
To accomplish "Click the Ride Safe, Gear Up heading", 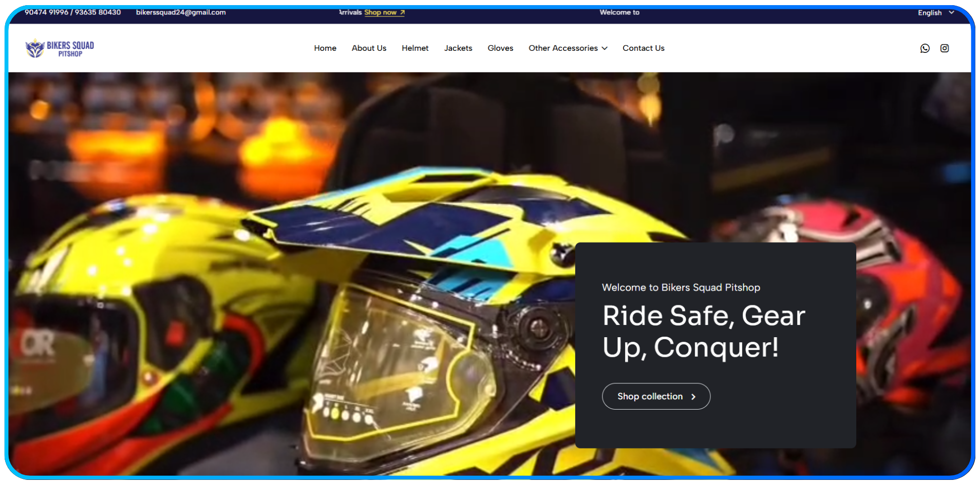I will [x=703, y=331].
